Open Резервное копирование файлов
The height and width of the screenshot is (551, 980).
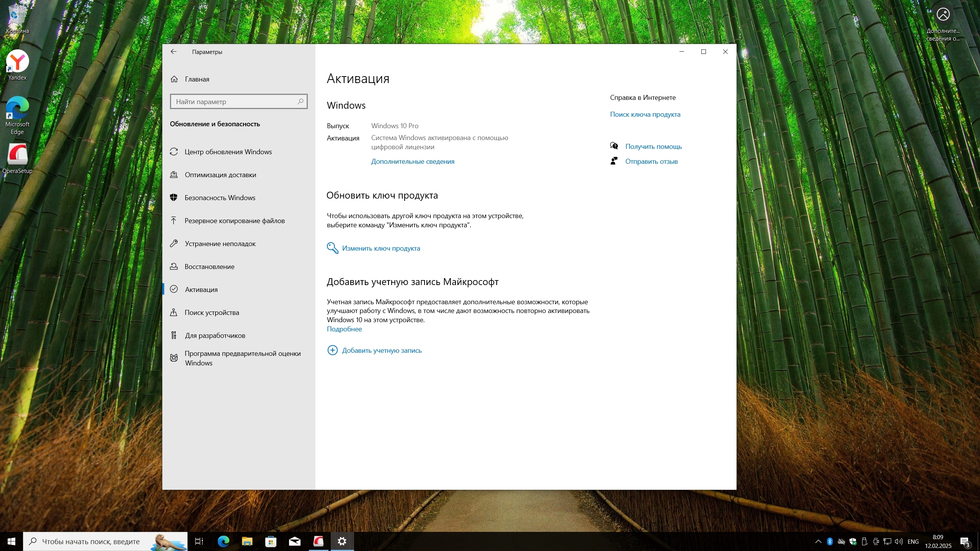pyautogui.click(x=234, y=221)
